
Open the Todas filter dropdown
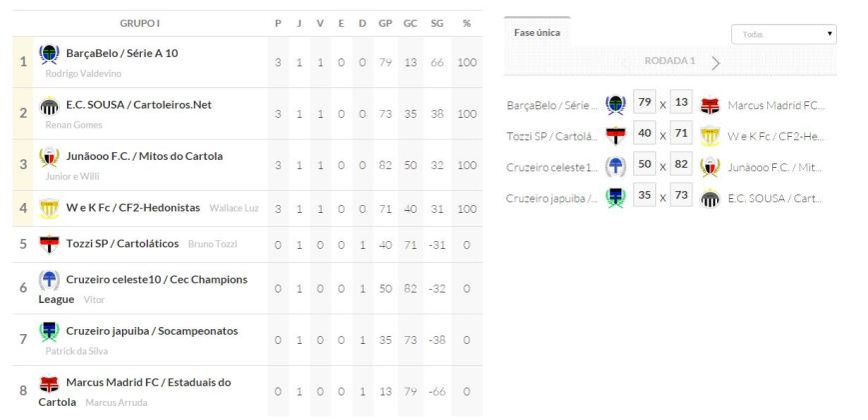783,34
